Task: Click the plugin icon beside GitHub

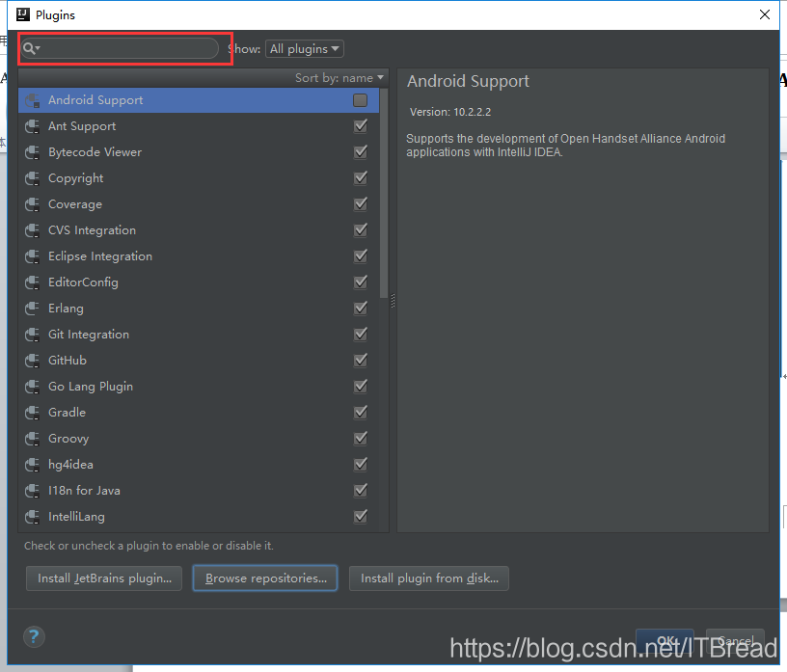Action: 33,361
